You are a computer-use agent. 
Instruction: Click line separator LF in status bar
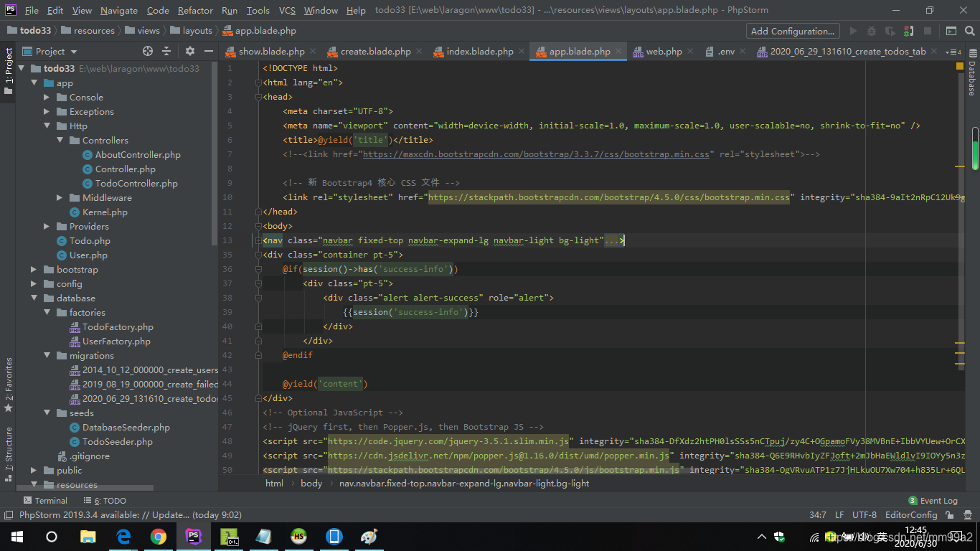839,515
